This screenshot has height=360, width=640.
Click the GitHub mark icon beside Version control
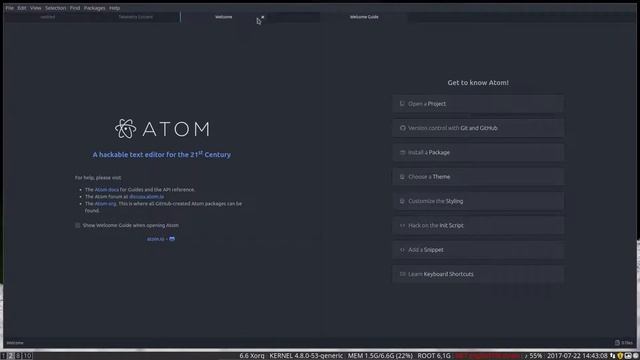click(x=402, y=128)
